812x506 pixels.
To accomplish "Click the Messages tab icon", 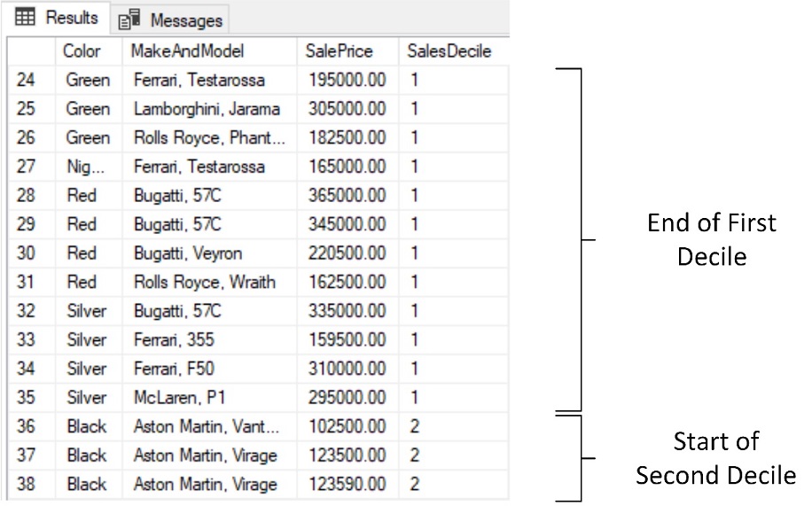I will 129,19.
